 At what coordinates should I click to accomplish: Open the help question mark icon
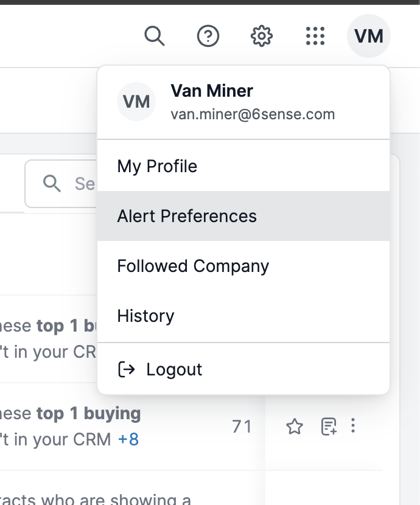[x=208, y=36]
